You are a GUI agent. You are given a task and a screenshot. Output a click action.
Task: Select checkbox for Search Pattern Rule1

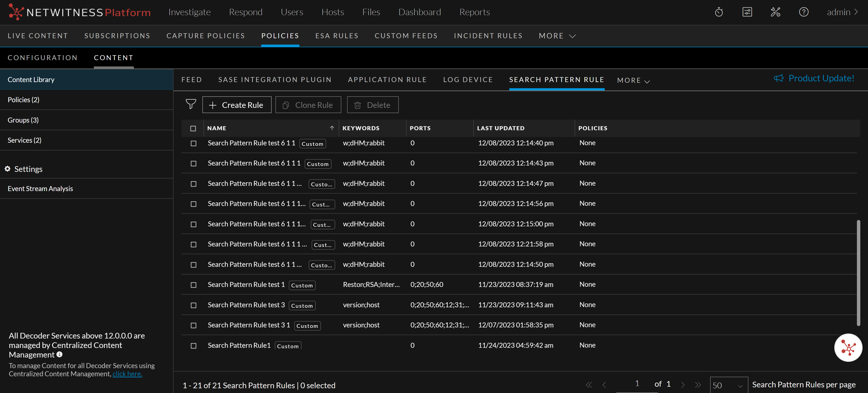click(x=193, y=346)
